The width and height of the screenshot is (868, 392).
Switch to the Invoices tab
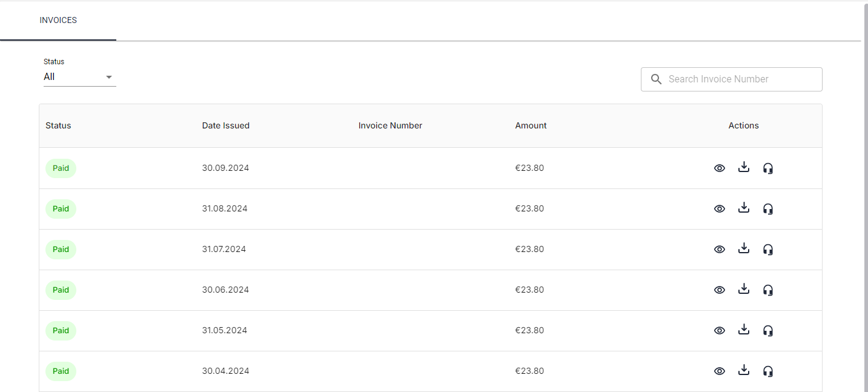click(58, 21)
